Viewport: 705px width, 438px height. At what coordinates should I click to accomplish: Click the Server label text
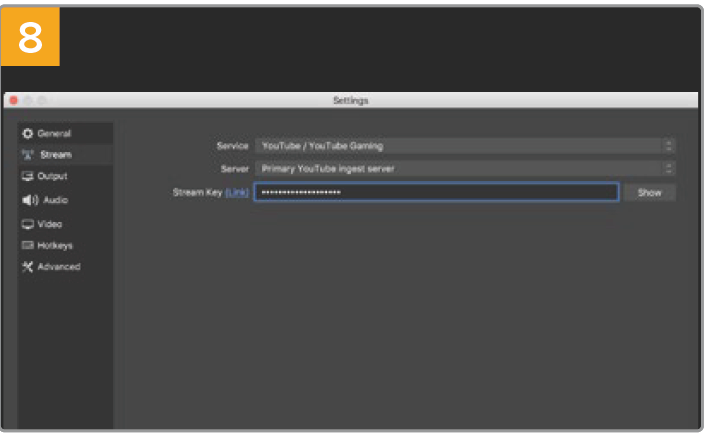coord(235,169)
